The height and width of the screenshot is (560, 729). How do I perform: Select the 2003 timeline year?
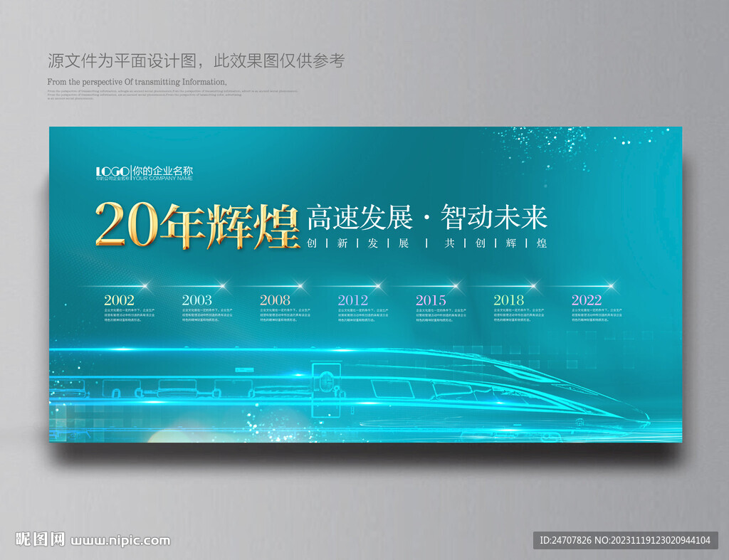(x=196, y=300)
